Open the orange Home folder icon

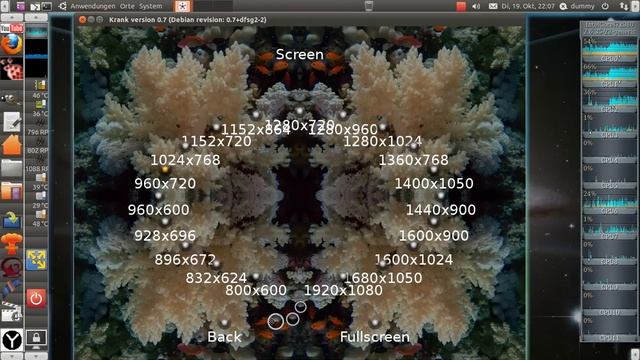pyautogui.click(x=11, y=145)
